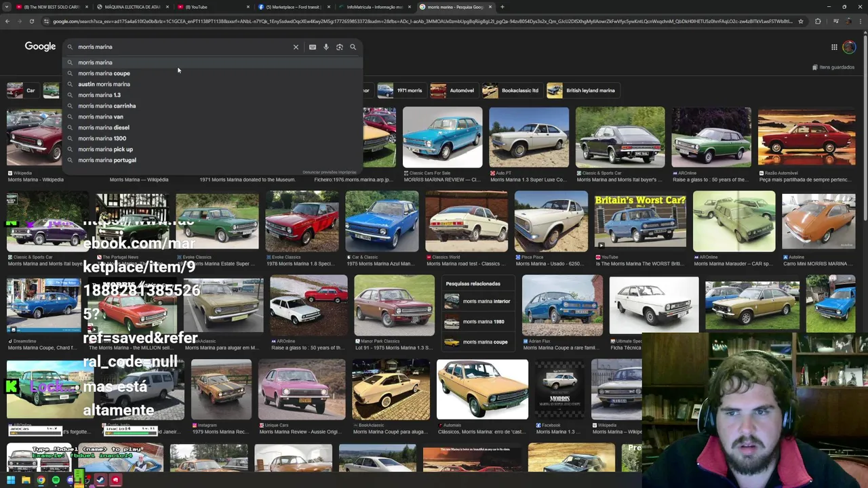868x488 pixels.
Task: Open the white Marina 1.3 Super Luxe Auto.PT image
Action: click(529, 138)
